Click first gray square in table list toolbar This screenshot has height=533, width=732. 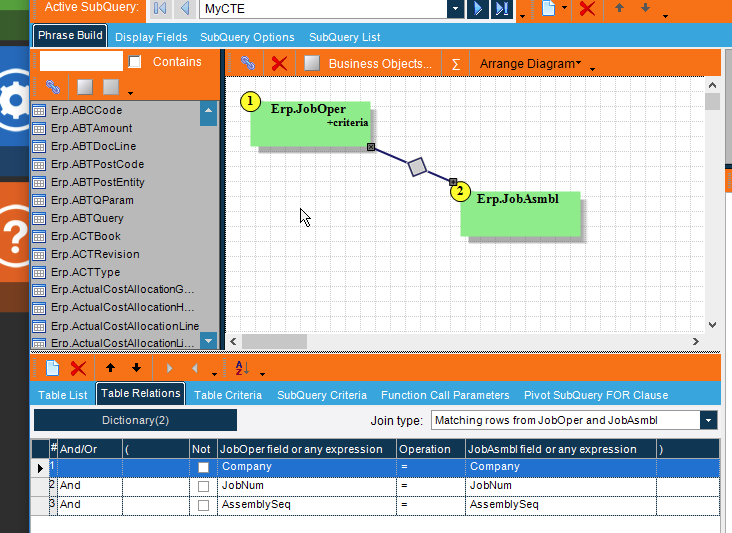[x=85, y=87]
